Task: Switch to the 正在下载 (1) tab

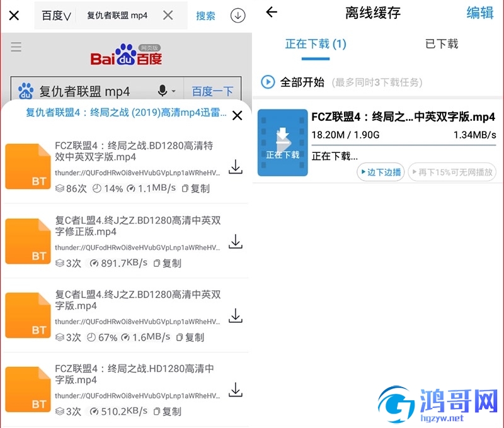Action: [316, 44]
